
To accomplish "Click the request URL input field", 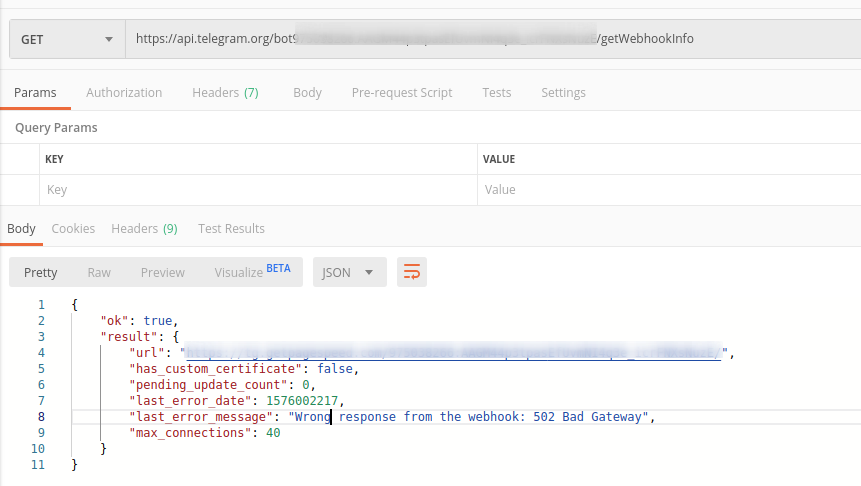I will pyautogui.click(x=493, y=39).
